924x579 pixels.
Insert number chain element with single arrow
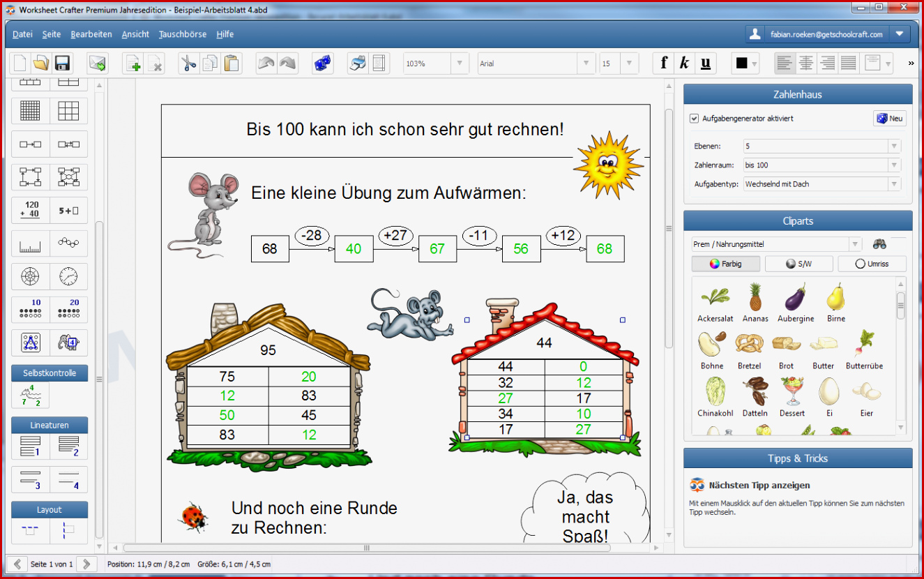(30, 144)
